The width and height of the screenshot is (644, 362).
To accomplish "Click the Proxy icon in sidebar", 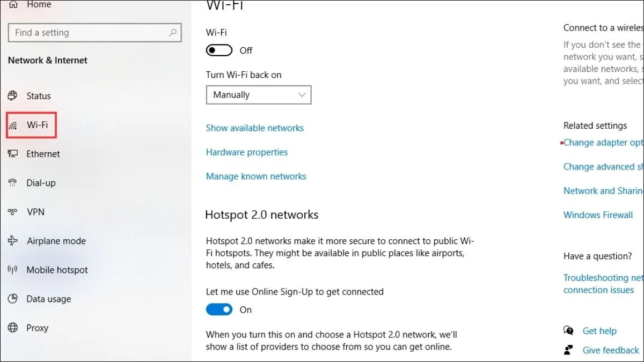I will (x=13, y=328).
